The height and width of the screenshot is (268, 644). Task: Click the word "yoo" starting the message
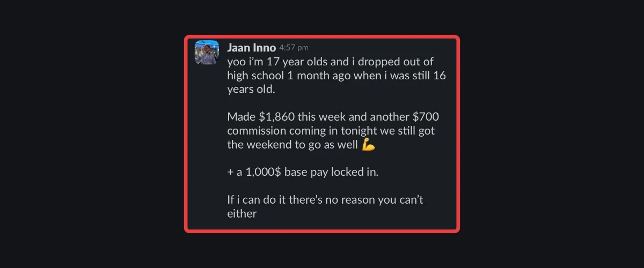(237, 61)
